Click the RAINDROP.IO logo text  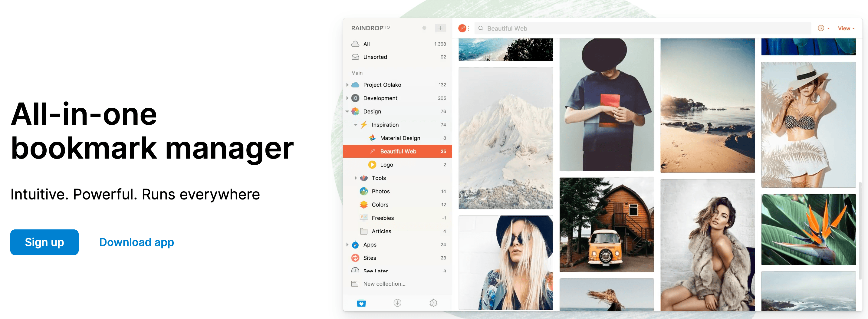[x=370, y=28]
